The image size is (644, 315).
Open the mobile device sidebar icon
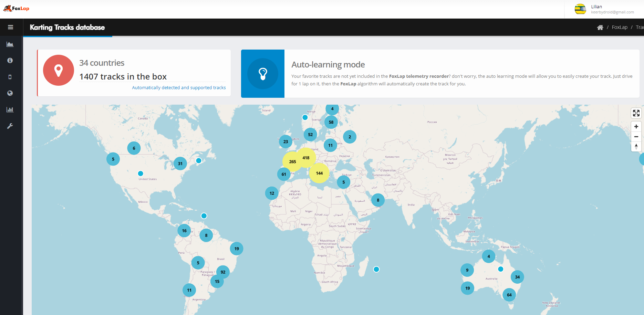tap(10, 77)
